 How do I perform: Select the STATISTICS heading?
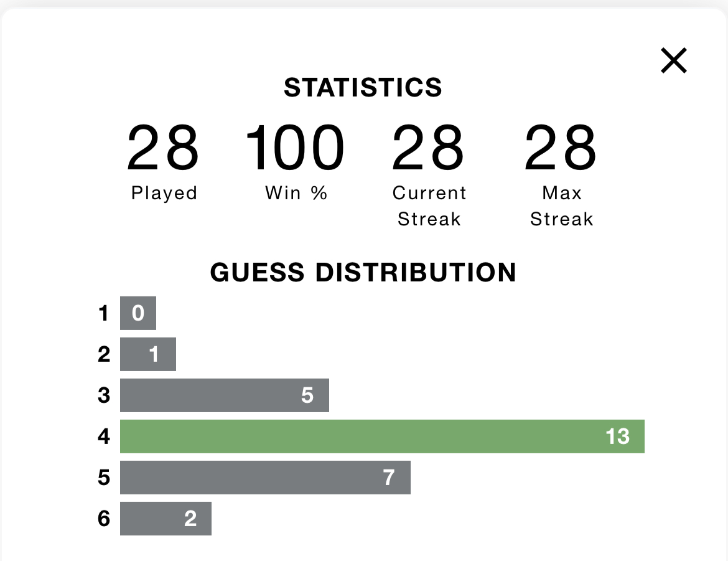coord(363,87)
